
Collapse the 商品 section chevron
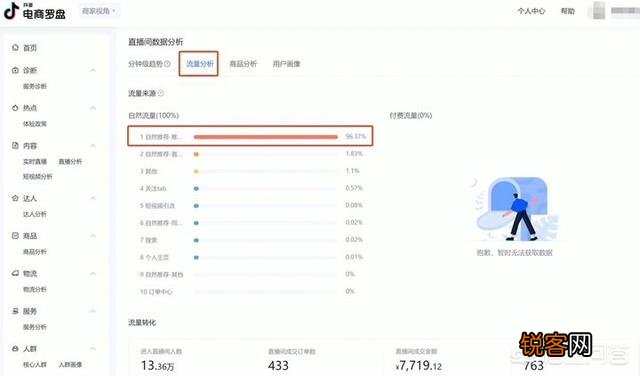(93, 236)
